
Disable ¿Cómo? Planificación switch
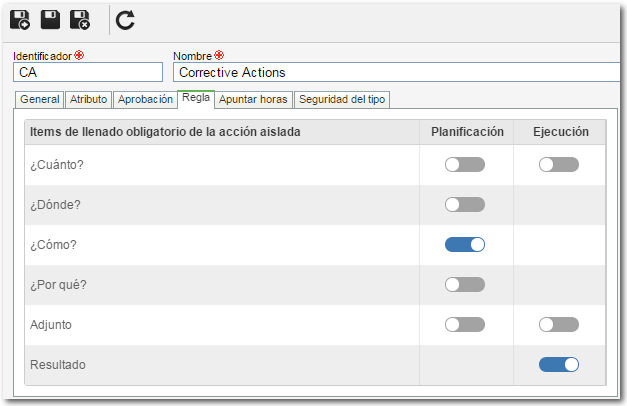465,244
